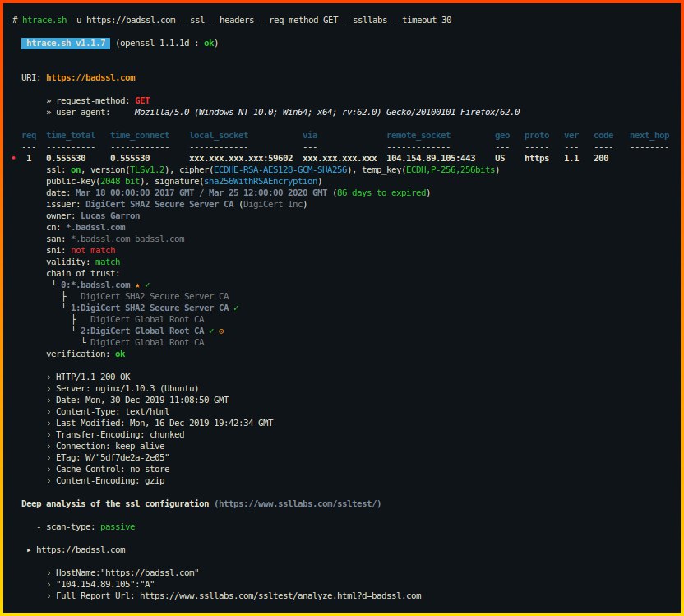Click the orange star next to 0:*.badssl.com

[x=137, y=285]
